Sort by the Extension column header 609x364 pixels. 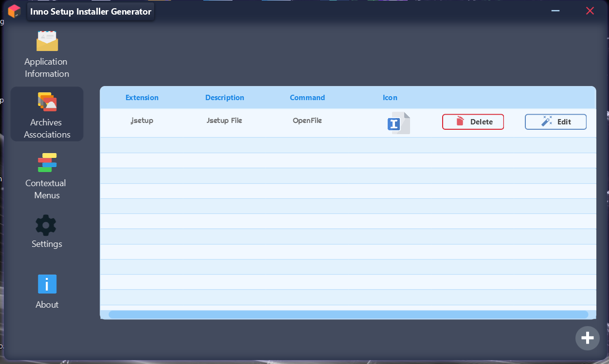point(142,97)
